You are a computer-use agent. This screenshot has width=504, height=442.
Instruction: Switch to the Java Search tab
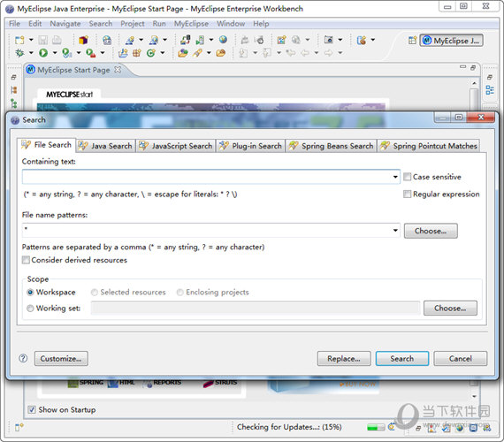(105, 146)
